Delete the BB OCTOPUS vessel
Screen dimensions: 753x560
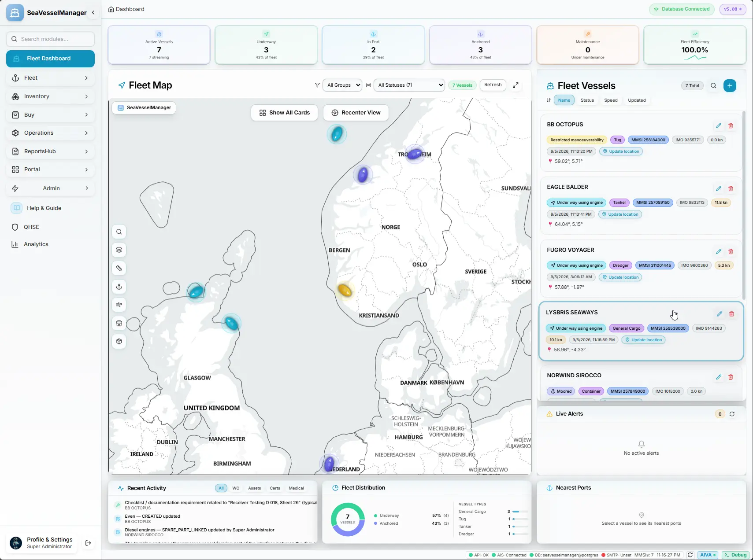731,125
